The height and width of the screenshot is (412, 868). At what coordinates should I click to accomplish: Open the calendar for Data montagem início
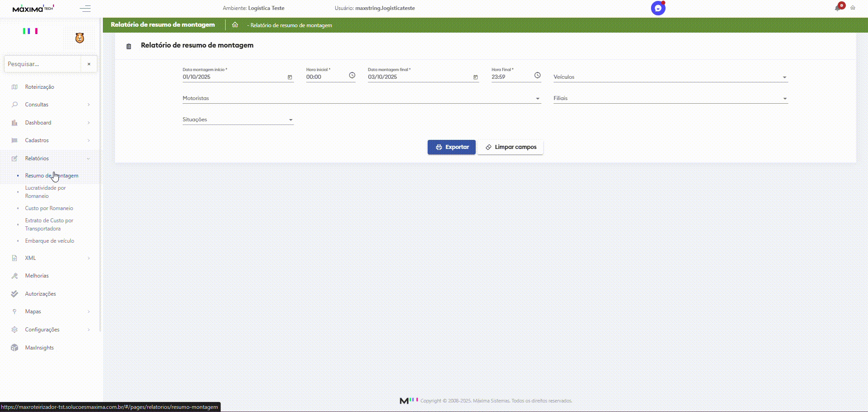point(290,77)
